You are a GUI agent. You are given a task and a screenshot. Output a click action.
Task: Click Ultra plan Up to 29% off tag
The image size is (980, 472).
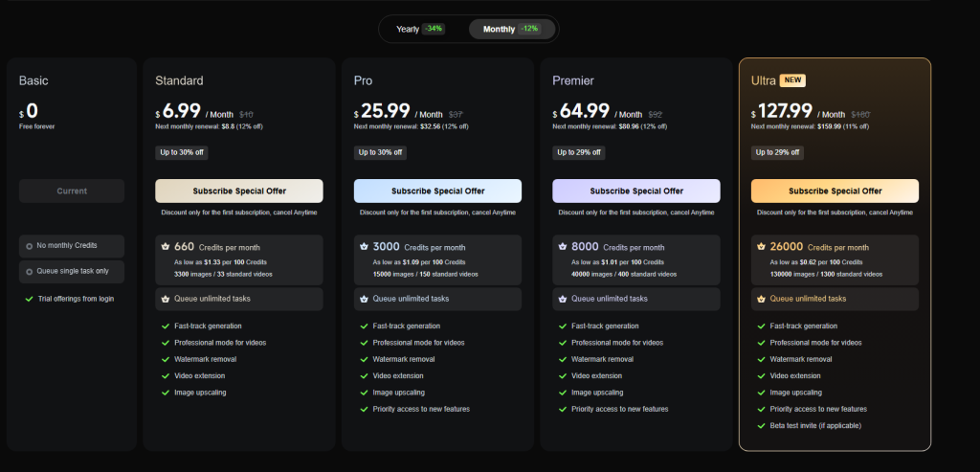pos(778,152)
